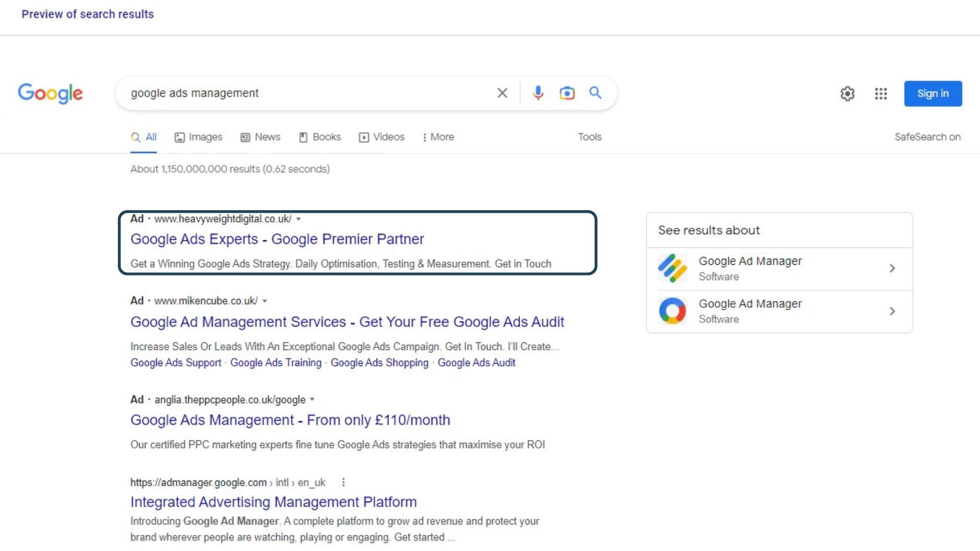Open search by image camera icon
The height and width of the screenshot is (551, 980).
click(567, 93)
